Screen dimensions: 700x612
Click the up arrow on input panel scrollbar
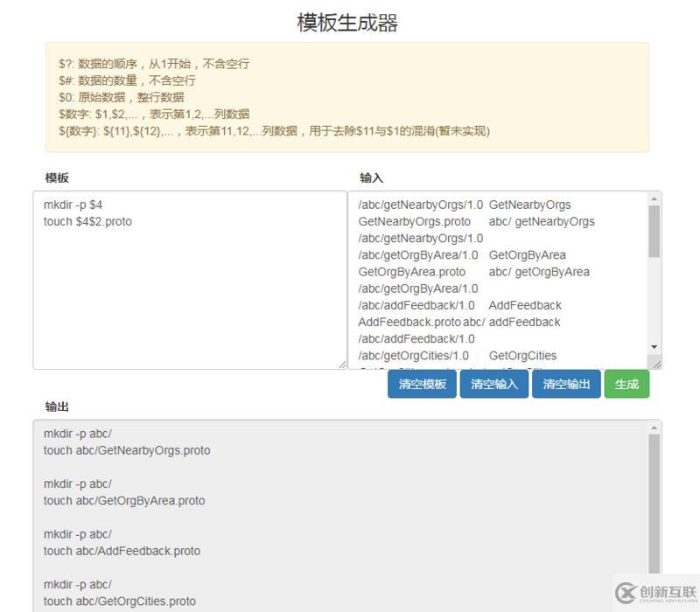click(652, 198)
